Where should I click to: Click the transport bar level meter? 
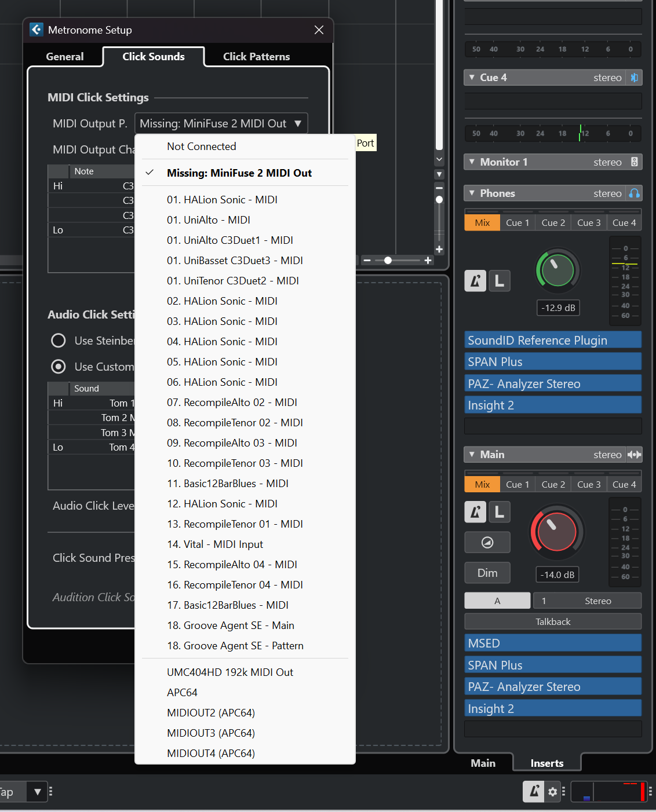point(608,791)
